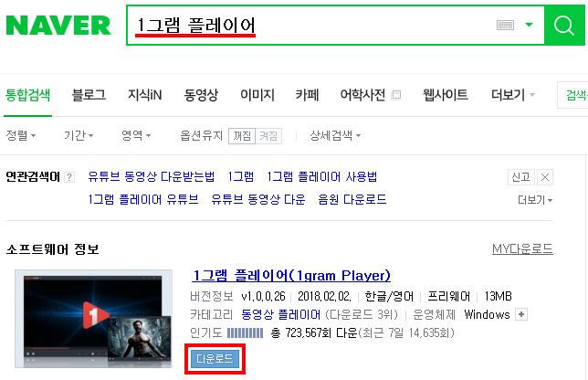This screenshot has width=588, height=380.
Task: Click the plus icon next to Windows
Action: [x=521, y=314]
